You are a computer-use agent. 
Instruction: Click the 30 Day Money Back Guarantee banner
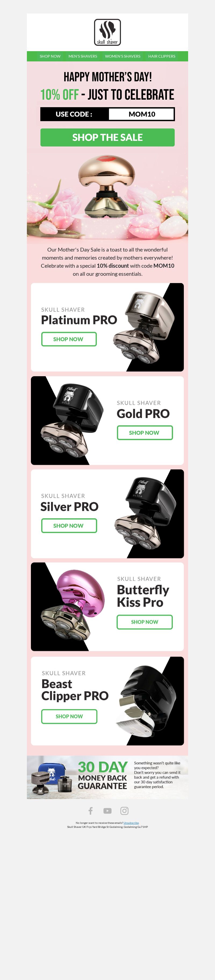coord(107,777)
